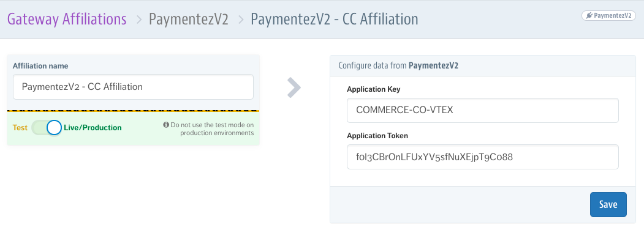The width and height of the screenshot is (644, 233).
Task: Click the large gray arrow between panels
Action: (x=294, y=87)
